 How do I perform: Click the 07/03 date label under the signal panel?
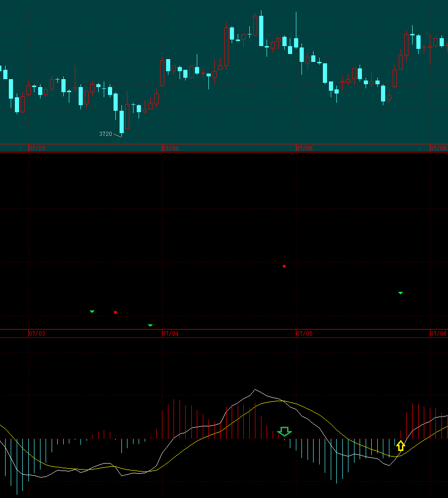click(x=37, y=334)
